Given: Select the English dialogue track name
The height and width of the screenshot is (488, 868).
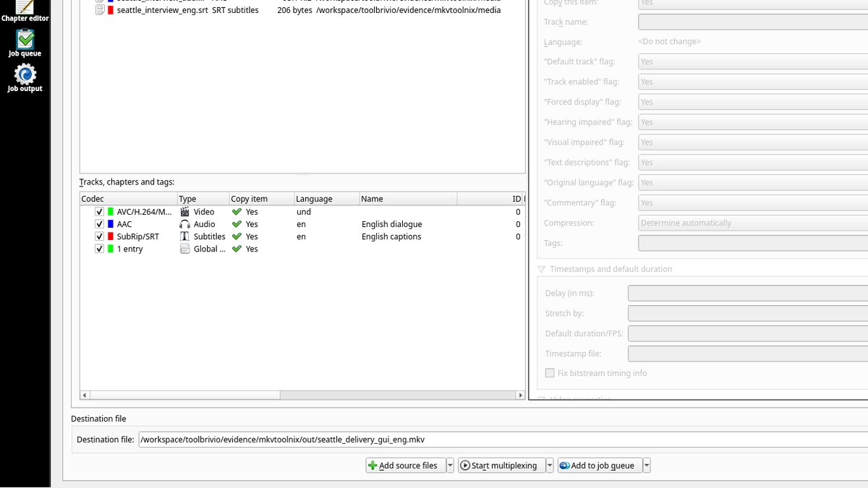Looking at the screenshot, I should tap(391, 224).
